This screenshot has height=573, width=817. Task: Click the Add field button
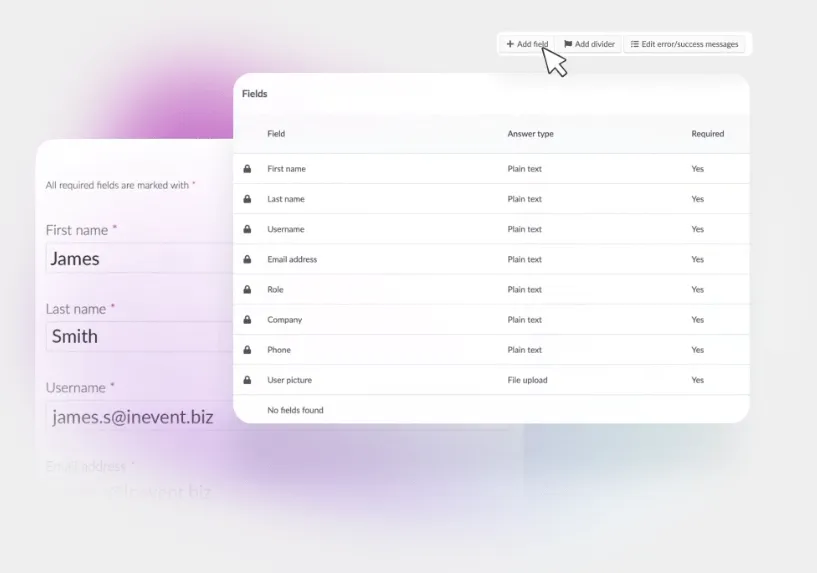527,44
